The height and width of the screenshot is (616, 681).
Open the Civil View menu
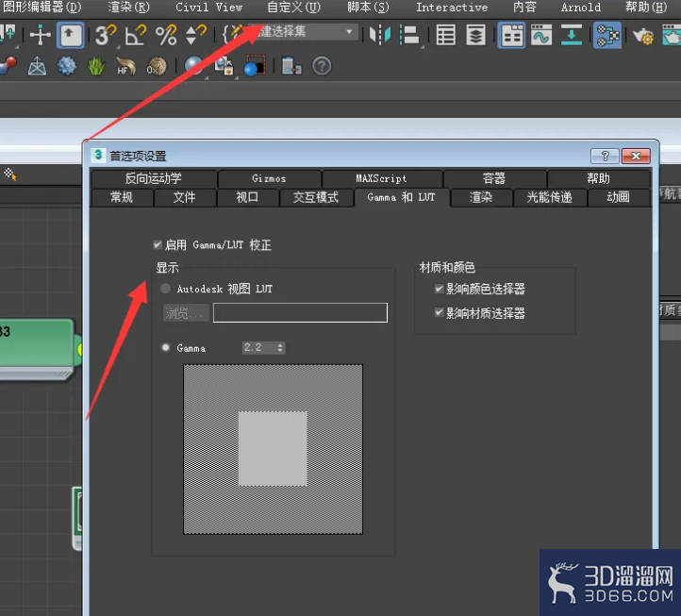(x=208, y=8)
